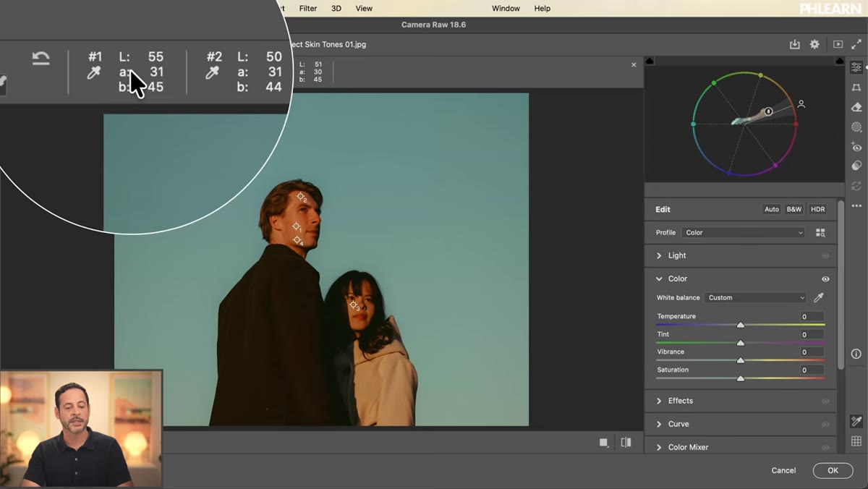Open Camera Raw preferences gear icon
The image size is (868, 489).
[x=814, y=44]
